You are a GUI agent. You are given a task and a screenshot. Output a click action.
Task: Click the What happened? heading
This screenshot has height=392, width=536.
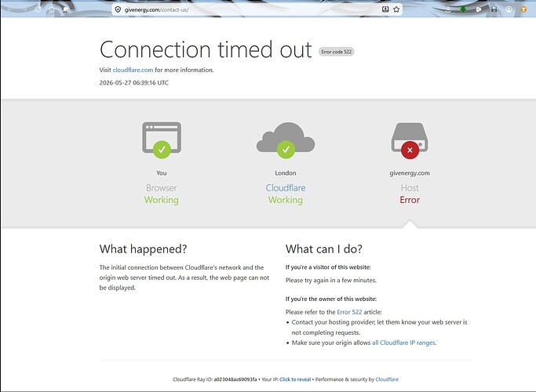(144, 249)
